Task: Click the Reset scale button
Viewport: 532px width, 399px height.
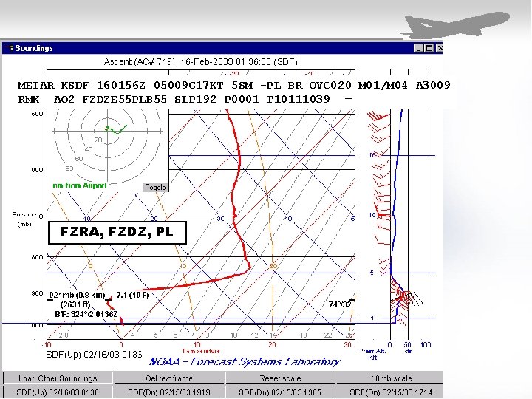Action: tap(280, 378)
